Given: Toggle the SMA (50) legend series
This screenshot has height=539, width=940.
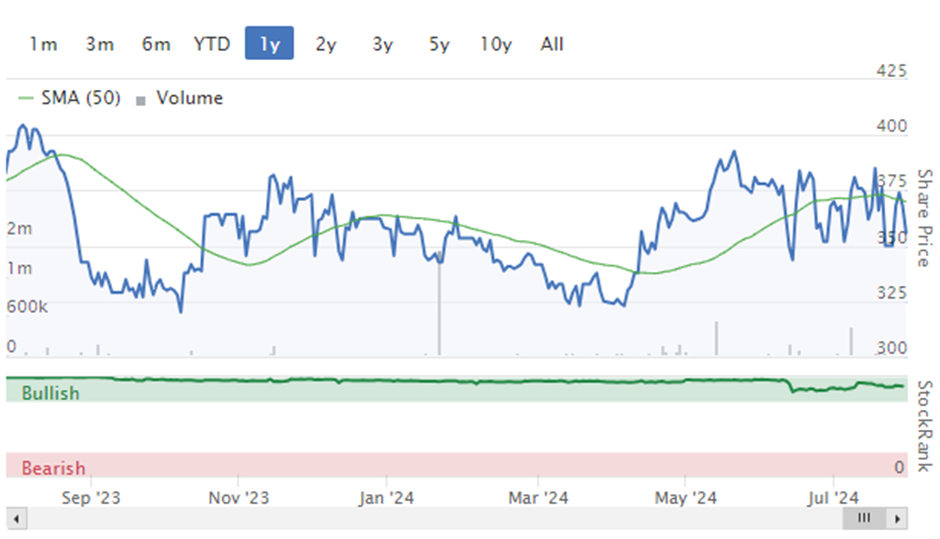Looking at the screenshot, I should 70,98.
